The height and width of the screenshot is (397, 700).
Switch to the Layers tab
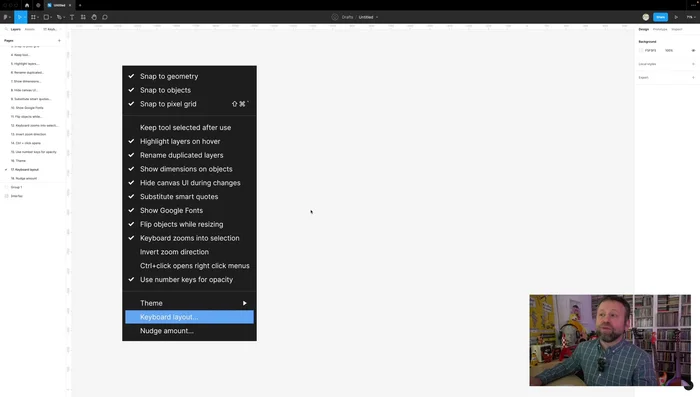pyautogui.click(x=16, y=29)
